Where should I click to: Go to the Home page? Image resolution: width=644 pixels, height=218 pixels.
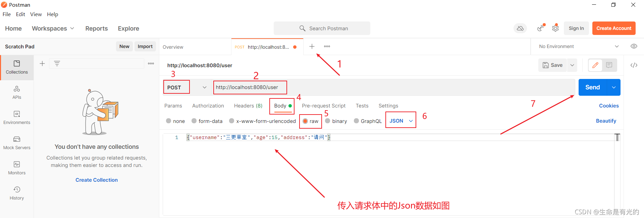coord(13,29)
